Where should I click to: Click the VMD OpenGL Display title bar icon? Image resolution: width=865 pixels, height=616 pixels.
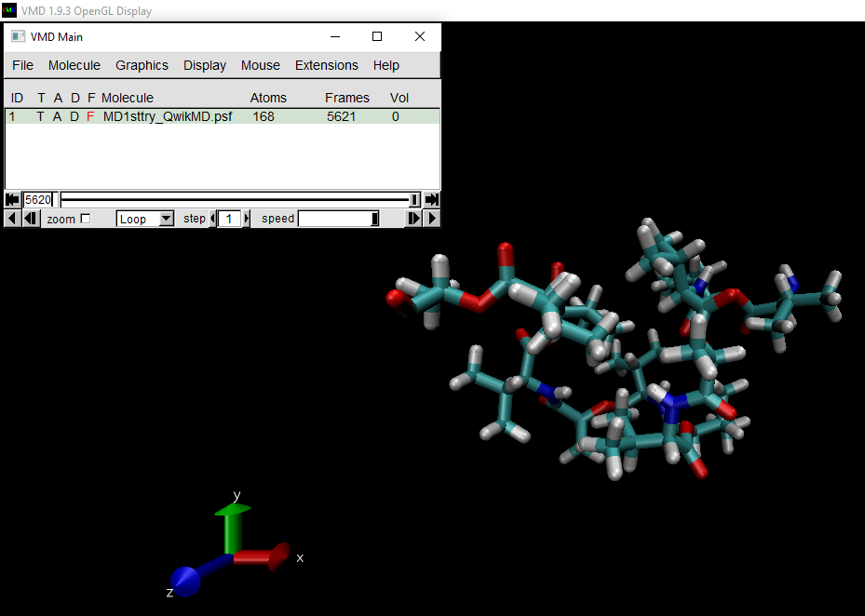click(x=9, y=10)
